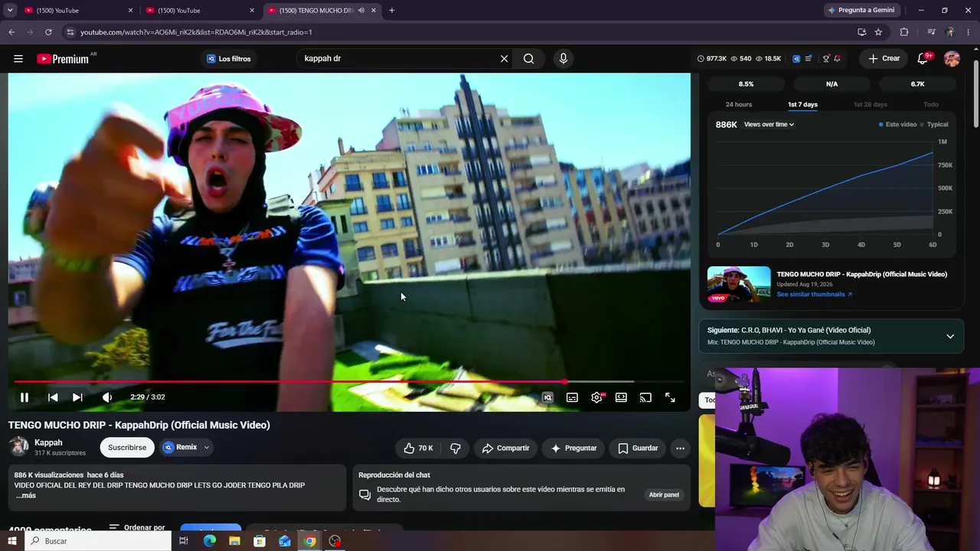Image resolution: width=980 pixels, height=551 pixels.
Task: Open the vidIQ trophy icon
Action: point(826,59)
